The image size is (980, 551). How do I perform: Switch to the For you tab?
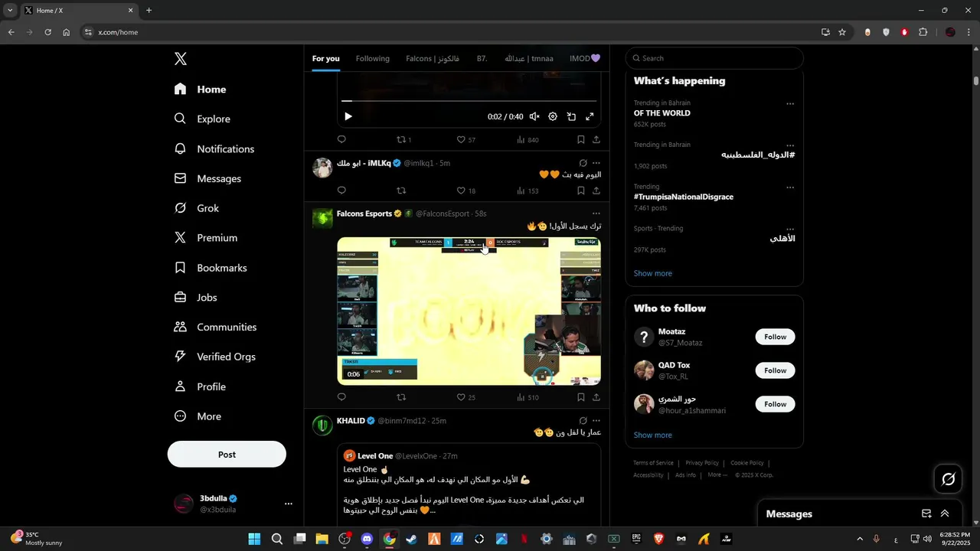coord(325,59)
